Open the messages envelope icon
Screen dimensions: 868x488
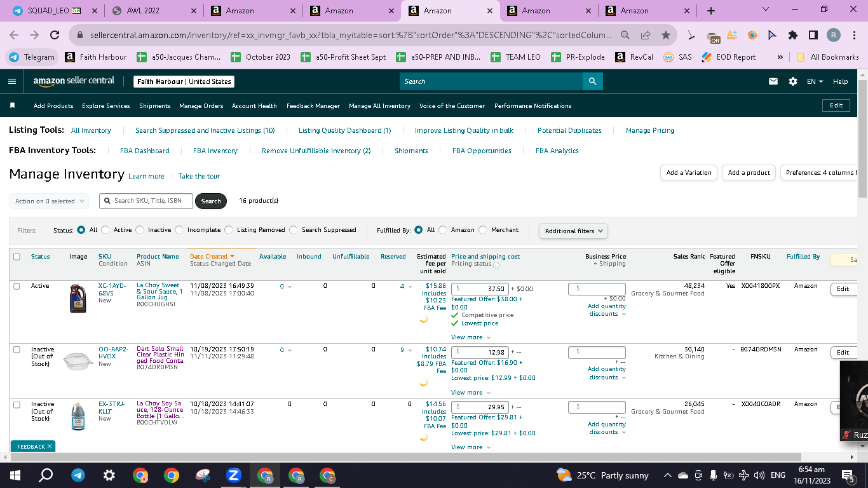pos(773,81)
